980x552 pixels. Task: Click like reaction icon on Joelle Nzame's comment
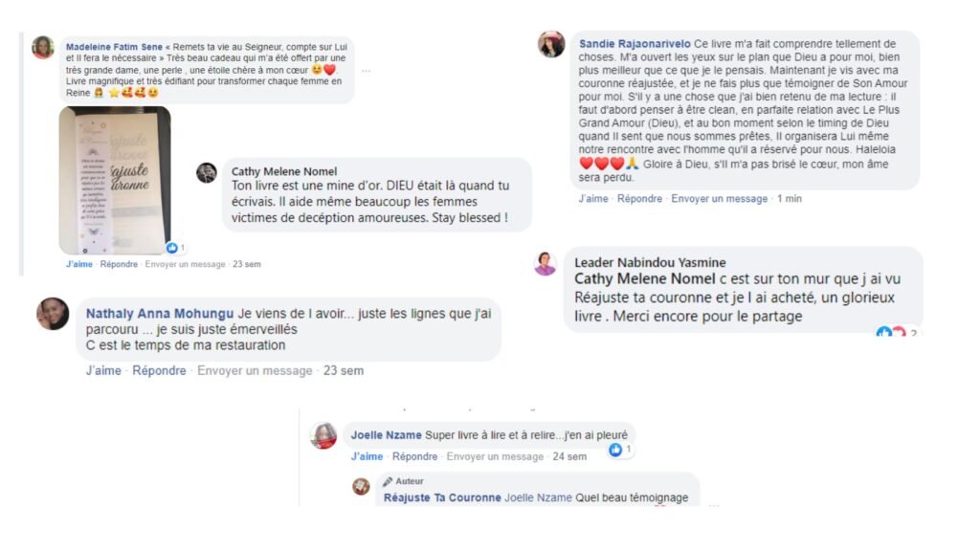coord(616,449)
